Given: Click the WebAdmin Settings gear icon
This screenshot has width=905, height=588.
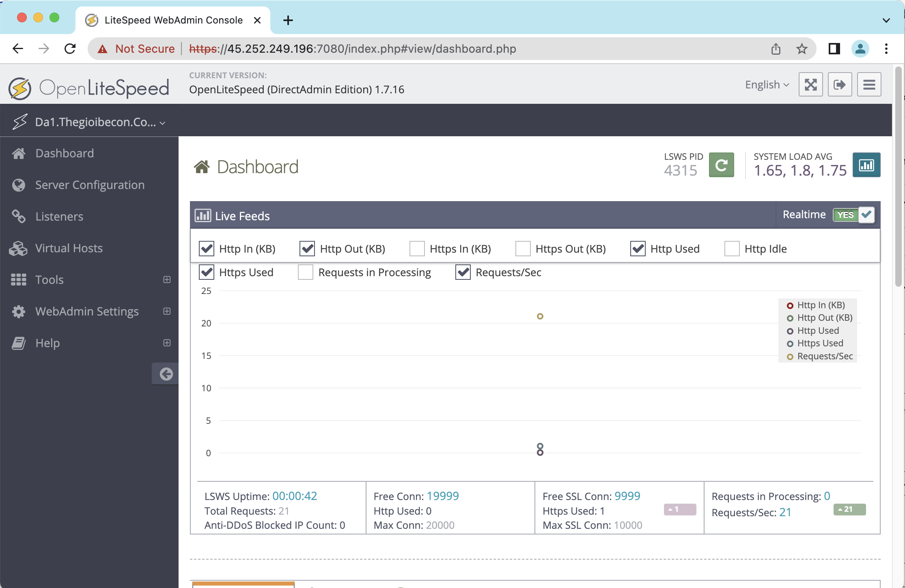Looking at the screenshot, I should [x=19, y=311].
